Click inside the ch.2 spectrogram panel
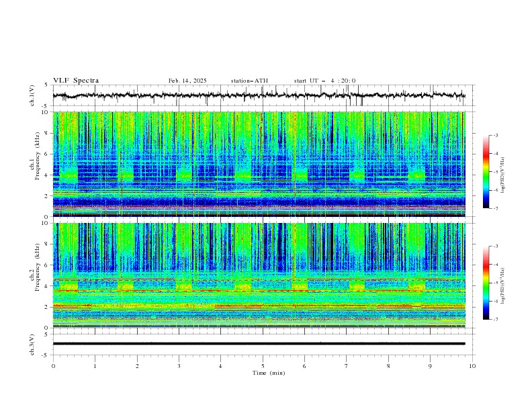 point(259,275)
